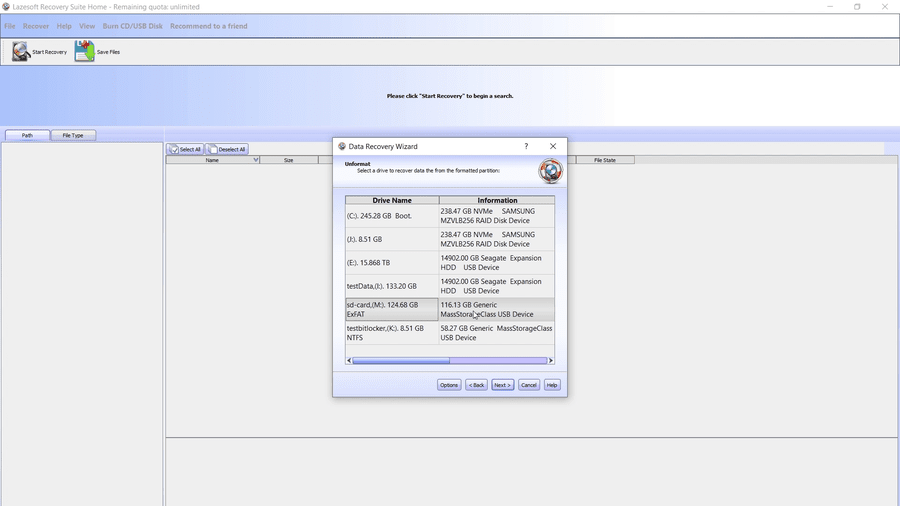Click the scroll left arrow of drive list
Image resolution: width=900 pixels, height=506 pixels.
pos(349,360)
